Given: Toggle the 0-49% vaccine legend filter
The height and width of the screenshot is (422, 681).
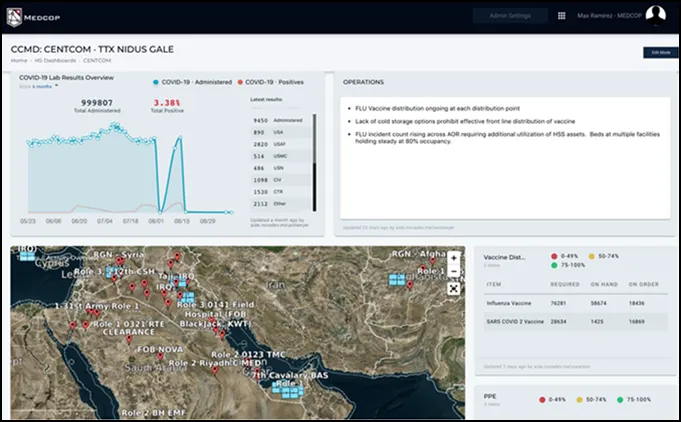Looking at the screenshot, I should click(565, 256).
